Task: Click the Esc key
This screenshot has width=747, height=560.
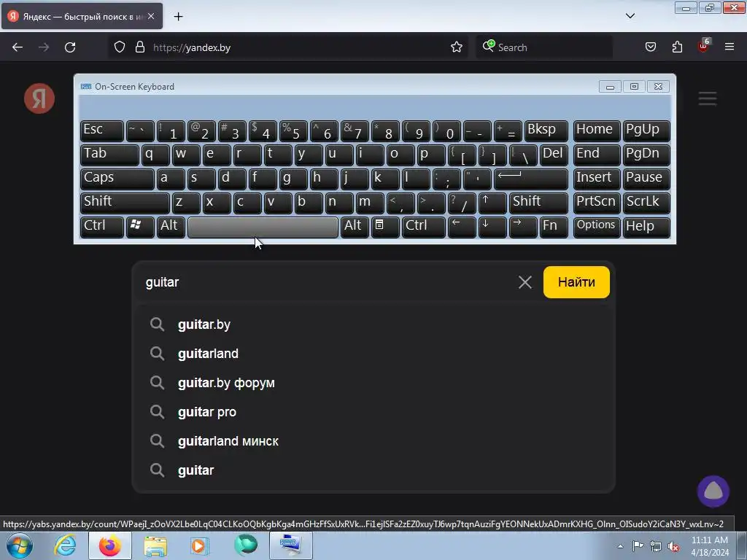Action: tap(102, 131)
